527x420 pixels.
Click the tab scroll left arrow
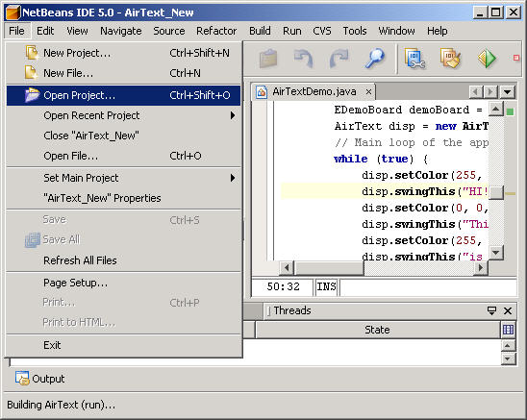pos(475,91)
